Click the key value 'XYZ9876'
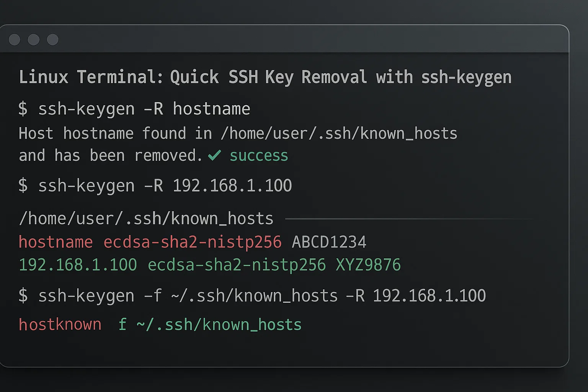This screenshot has width=588, height=392. point(368,265)
